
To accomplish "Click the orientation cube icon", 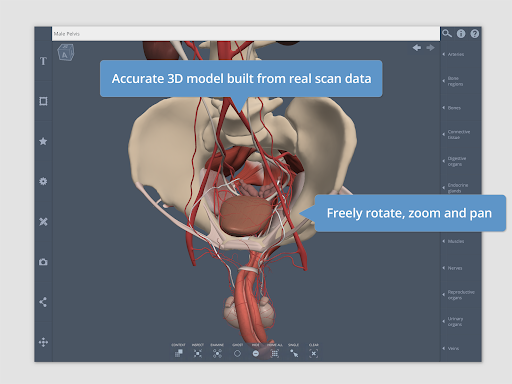I will pyautogui.click(x=65, y=52).
